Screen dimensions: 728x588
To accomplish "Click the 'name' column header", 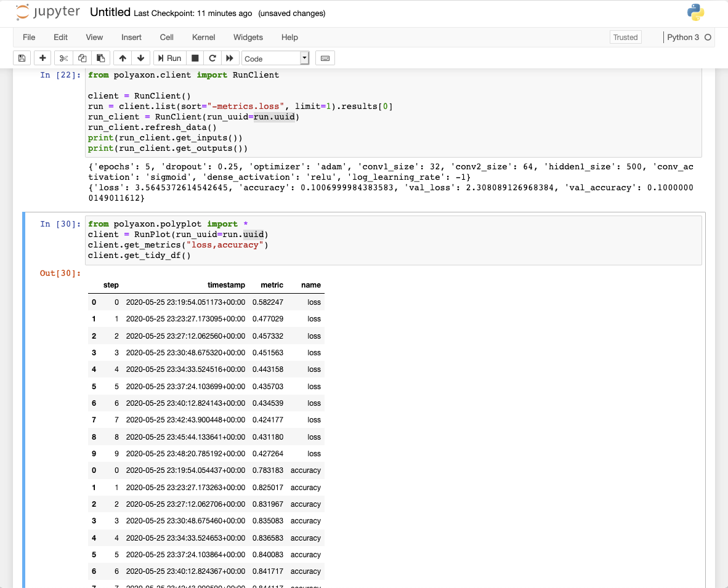I will (311, 285).
